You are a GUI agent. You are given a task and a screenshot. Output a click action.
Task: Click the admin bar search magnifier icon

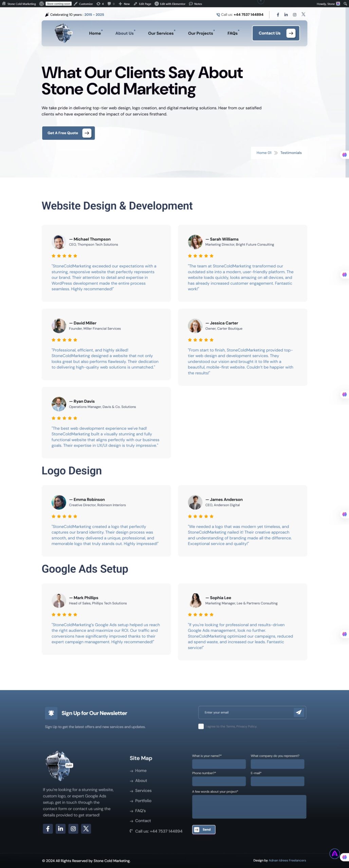[345, 4]
